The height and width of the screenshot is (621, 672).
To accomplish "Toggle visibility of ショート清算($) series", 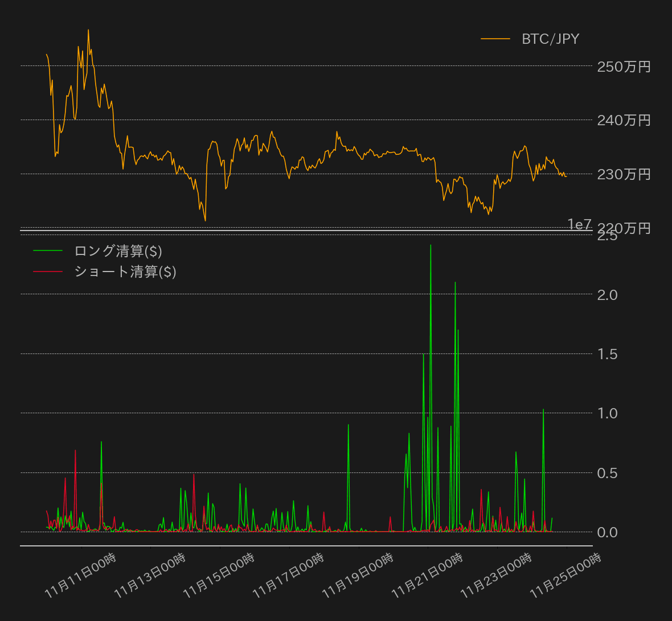I will pos(125,271).
